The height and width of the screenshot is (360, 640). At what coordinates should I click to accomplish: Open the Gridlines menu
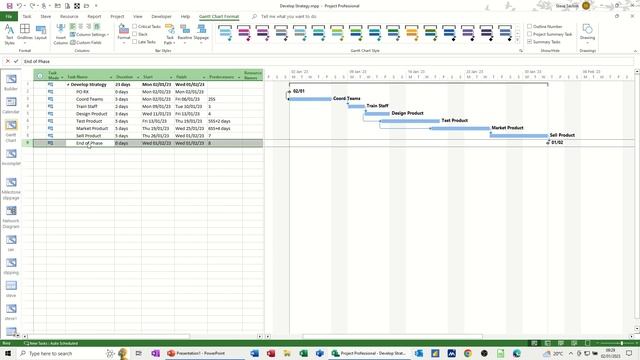(24, 33)
